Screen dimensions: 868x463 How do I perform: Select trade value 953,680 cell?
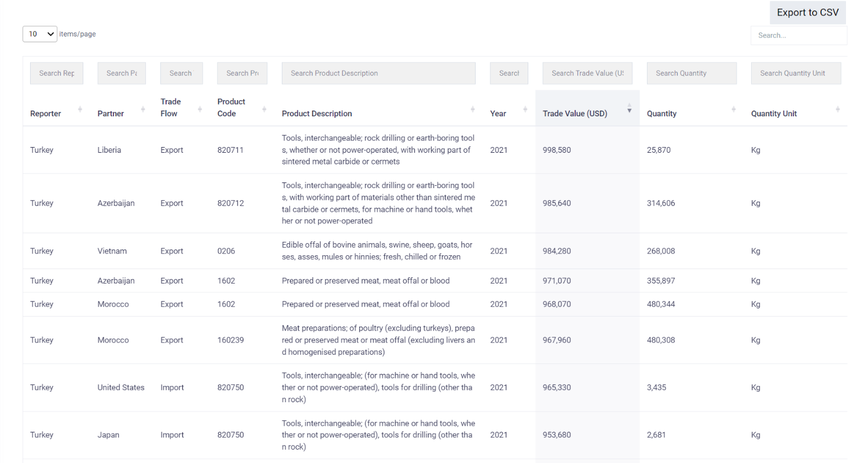[x=557, y=435]
